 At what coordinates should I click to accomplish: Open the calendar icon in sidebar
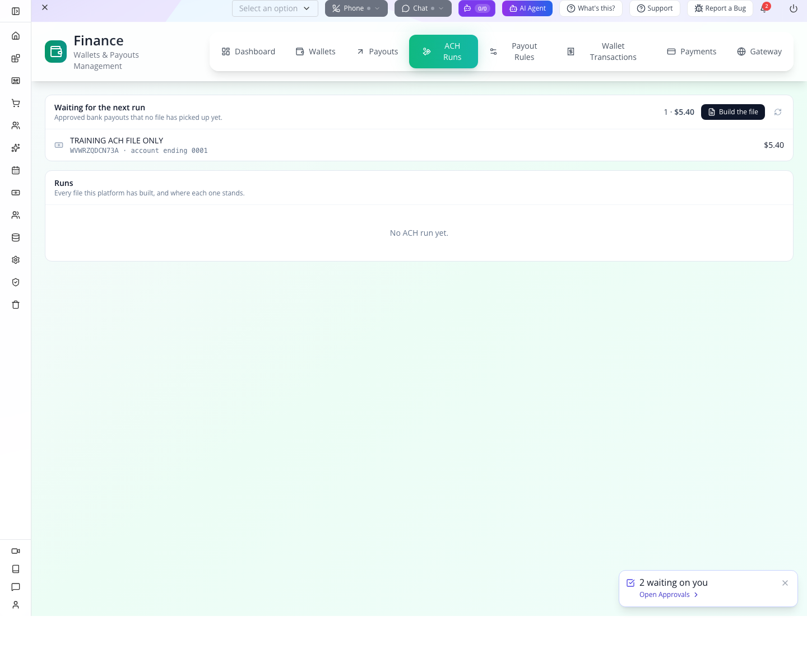pyautogui.click(x=16, y=170)
